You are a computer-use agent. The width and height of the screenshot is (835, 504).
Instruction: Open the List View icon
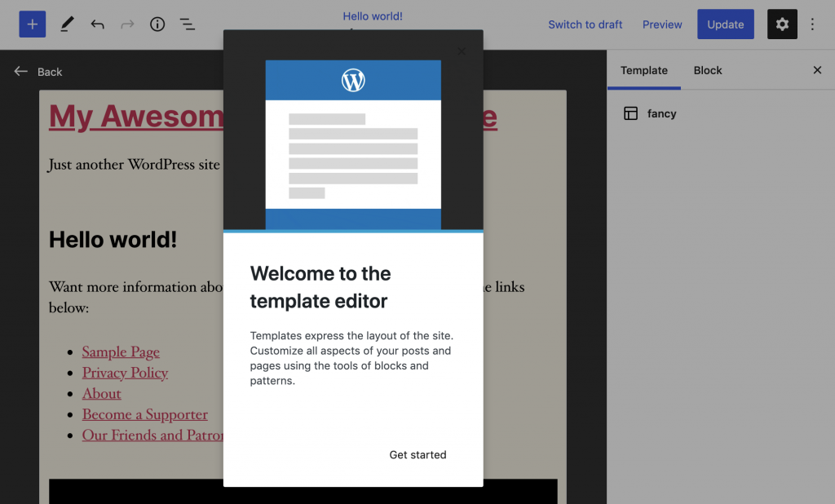[x=188, y=24]
